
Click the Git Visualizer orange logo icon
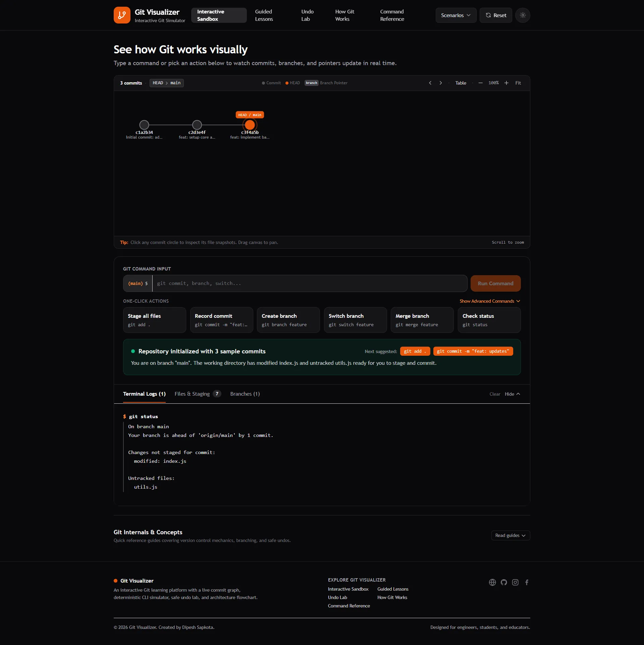pyautogui.click(x=122, y=15)
